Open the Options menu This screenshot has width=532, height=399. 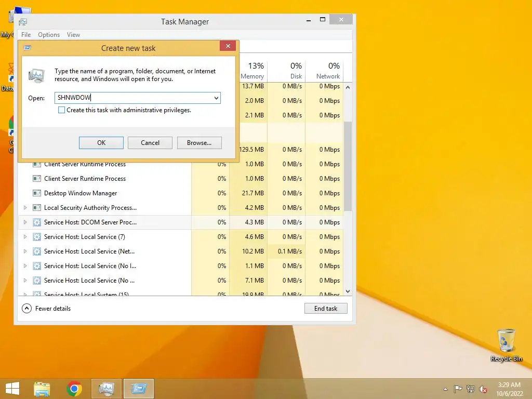(x=49, y=35)
